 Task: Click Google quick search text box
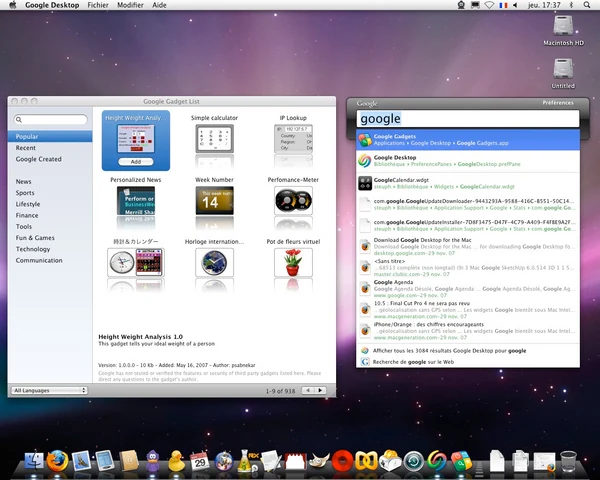(468, 119)
